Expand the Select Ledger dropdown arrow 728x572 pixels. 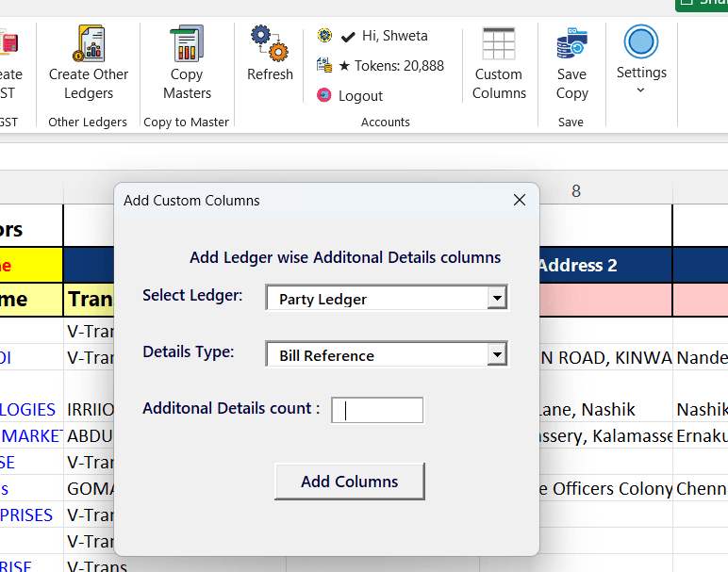496,299
